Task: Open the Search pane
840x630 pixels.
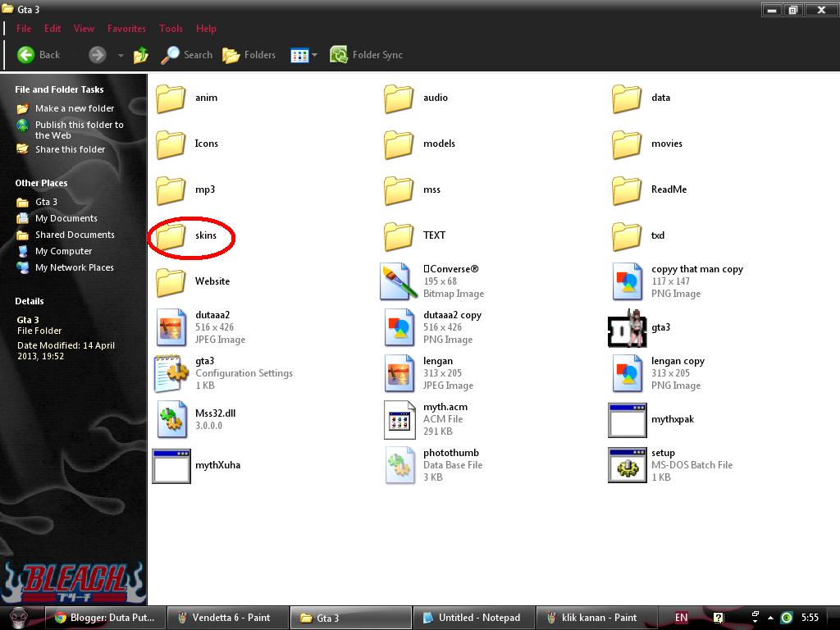Action: pyautogui.click(x=186, y=55)
